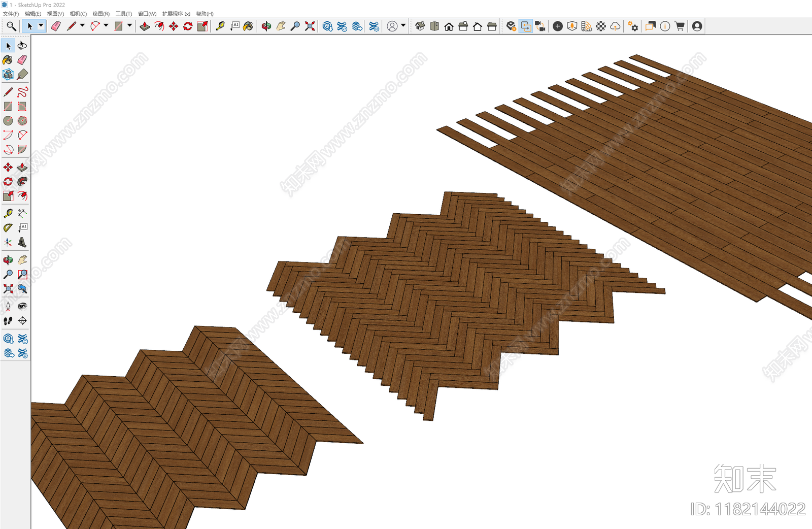Click the search magnifier in top toolbar
The height and width of the screenshot is (529, 812).
click(x=11, y=26)
